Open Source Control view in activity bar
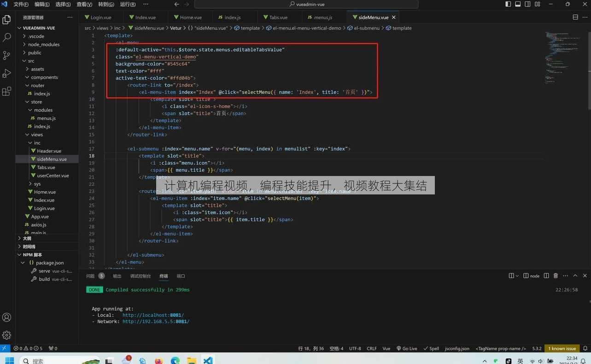 click(x=6, y=55)
